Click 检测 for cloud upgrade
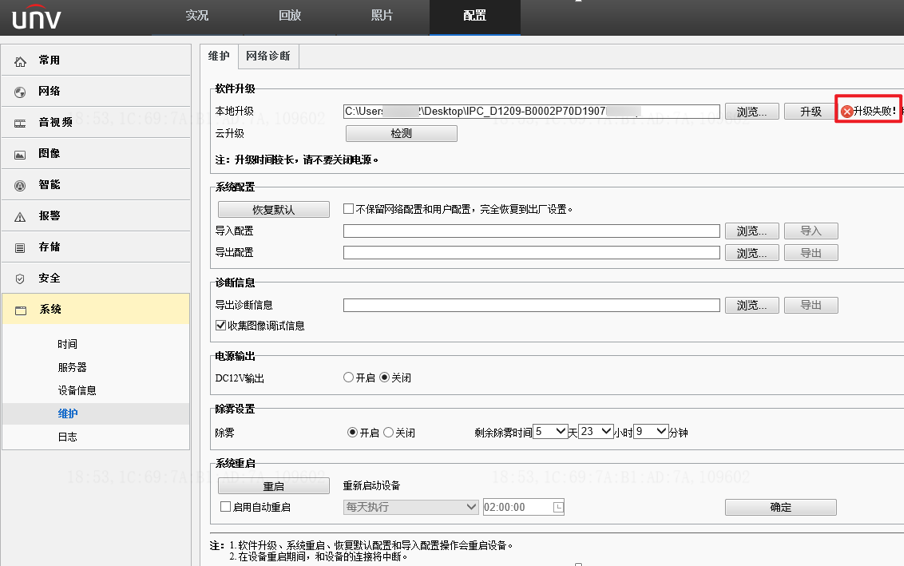Image resolution: width=904 pixels, height=566 pixels. (x=401, y=133)
